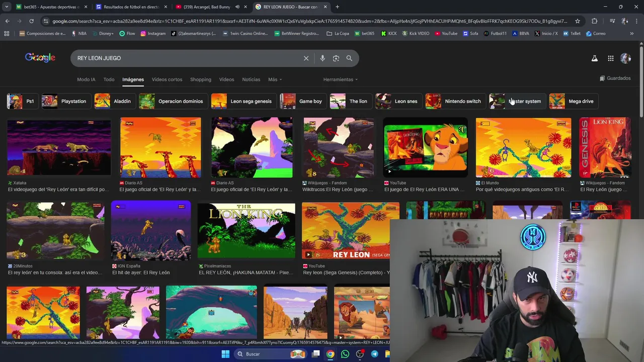The height and width of the screenshot is (362, 644).
Task: Open the Google account profile avatar
Action: point(626,58)
